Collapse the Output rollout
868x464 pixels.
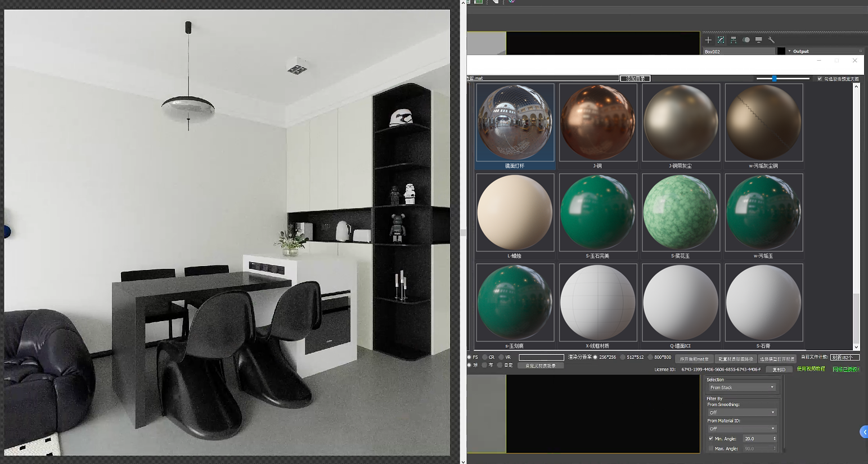click(x=789, y=51)
